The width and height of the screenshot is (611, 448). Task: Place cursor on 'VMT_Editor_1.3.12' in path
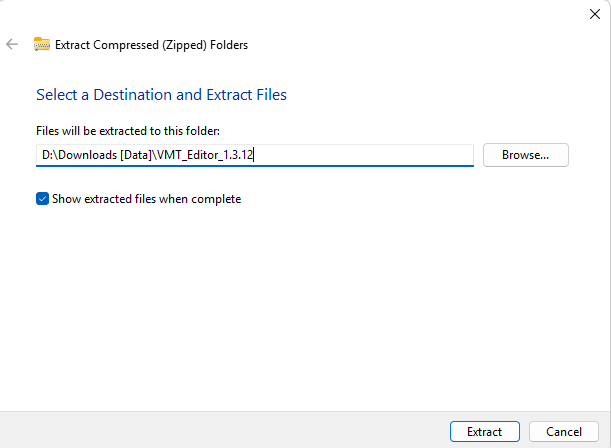tap(205, 155)
